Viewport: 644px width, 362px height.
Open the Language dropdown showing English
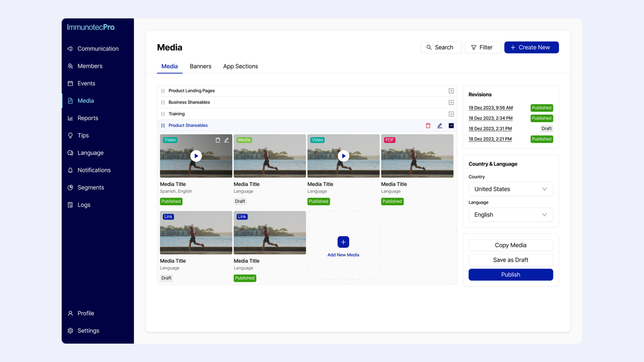point(510,215)
